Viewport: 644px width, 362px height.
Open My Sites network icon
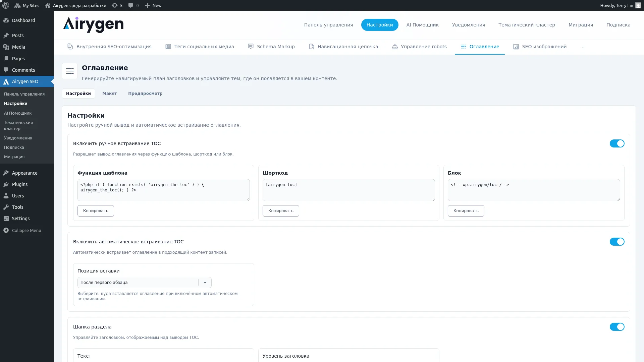click(x=17, y=5)
